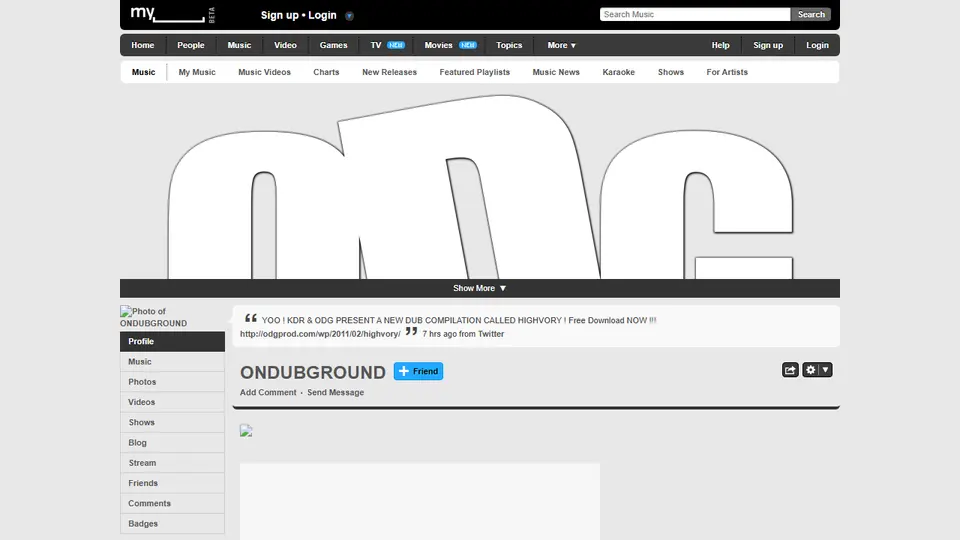Open New Releases tab
This screenshot has width=960, height=540.
pos(389,72)
